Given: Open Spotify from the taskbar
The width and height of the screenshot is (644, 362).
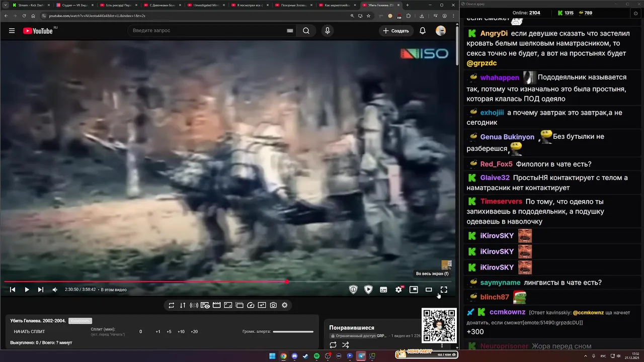Looking at the screenshot, I should click(x=316, y=356).
